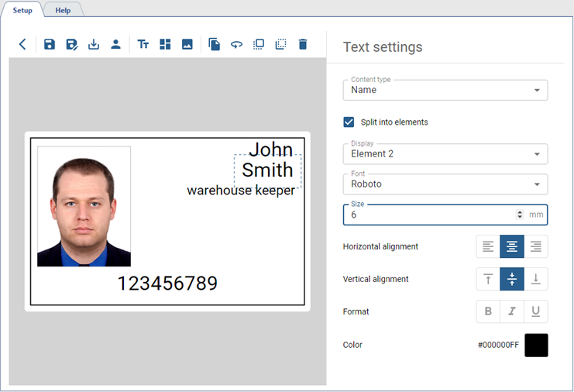Click the download template icon
Screen dimensions: 574x392
[x=94, y=44]
